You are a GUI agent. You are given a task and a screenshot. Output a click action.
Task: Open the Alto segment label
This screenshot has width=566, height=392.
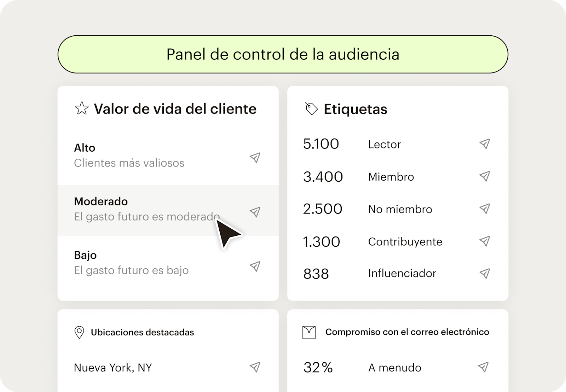(85, 148)
